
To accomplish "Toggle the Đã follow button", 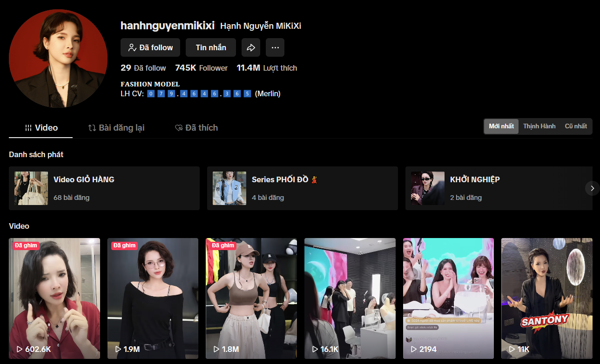I will [150, 47].
